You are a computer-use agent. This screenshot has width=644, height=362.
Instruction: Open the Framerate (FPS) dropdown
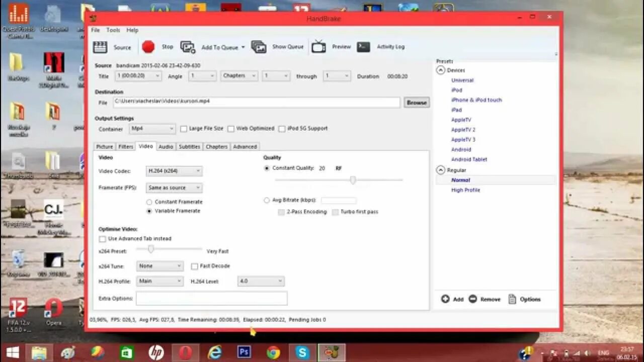click(x=174, y=188)
